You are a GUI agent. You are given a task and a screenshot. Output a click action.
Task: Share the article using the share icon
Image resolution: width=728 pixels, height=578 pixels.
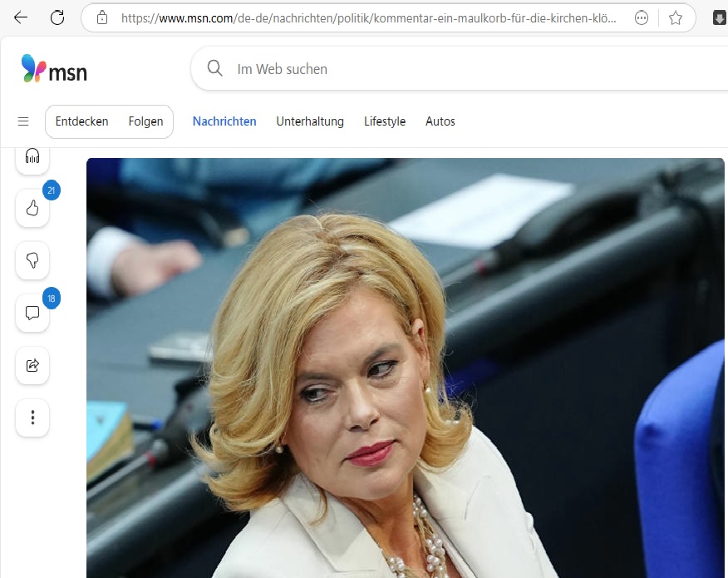32,365
